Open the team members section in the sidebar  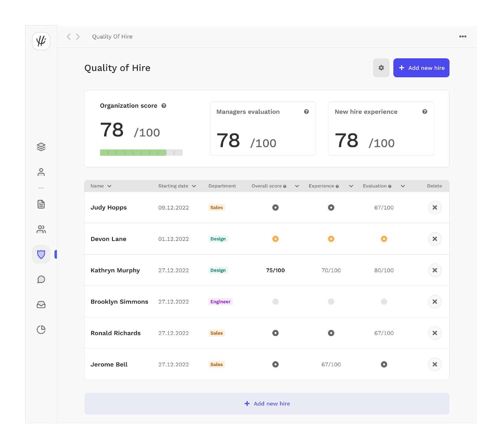(41, 229)
